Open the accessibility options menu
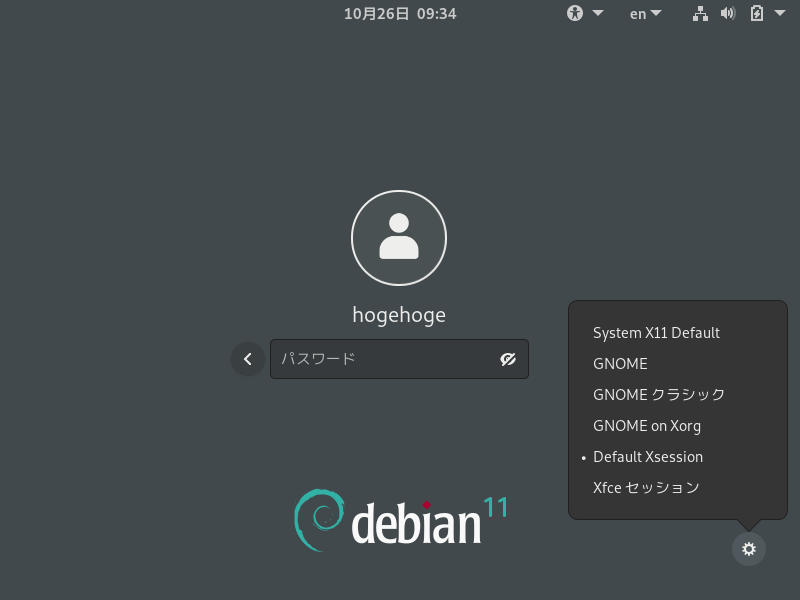This screenshot has height=600, width=800. [574, 13]
